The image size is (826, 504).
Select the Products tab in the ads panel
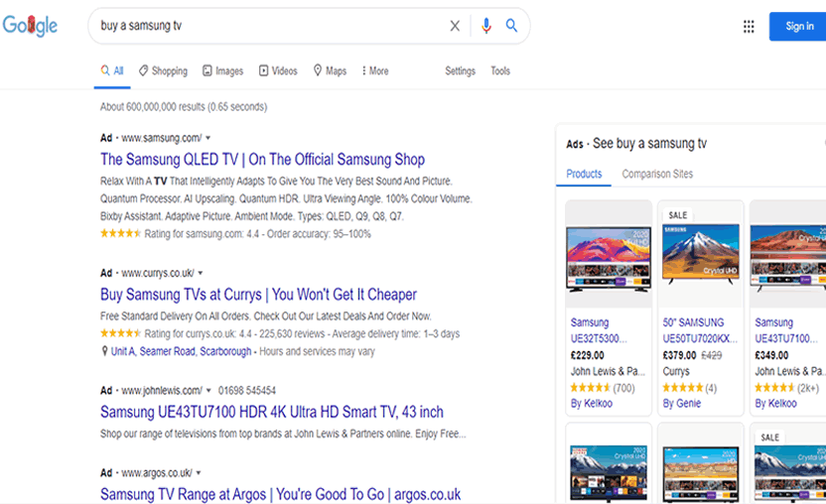click(584, 174)
